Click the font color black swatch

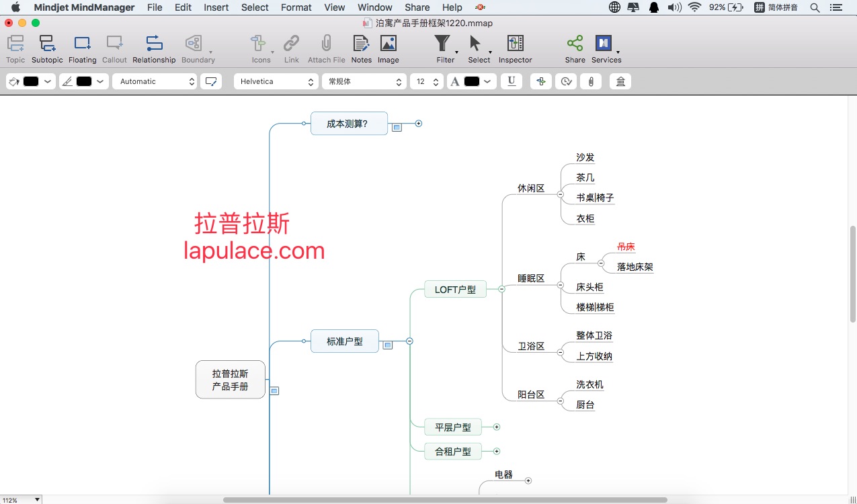(x=472, y=81)
